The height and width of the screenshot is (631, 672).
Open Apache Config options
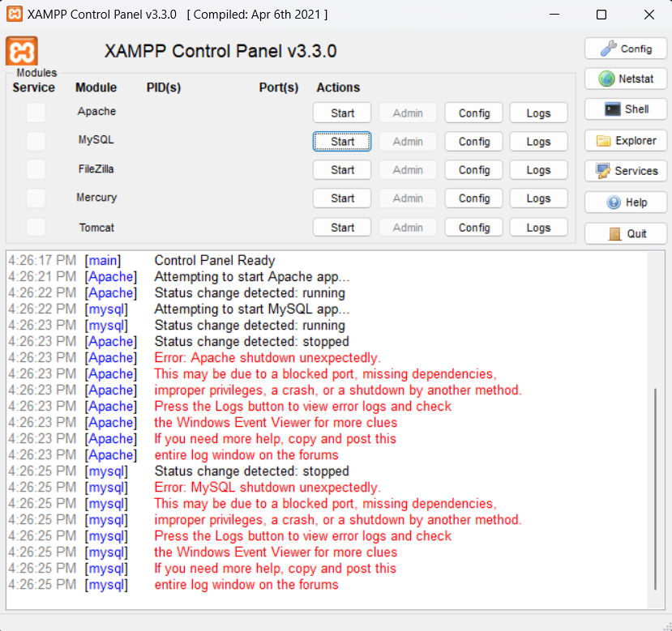click(x=473, y=113)
